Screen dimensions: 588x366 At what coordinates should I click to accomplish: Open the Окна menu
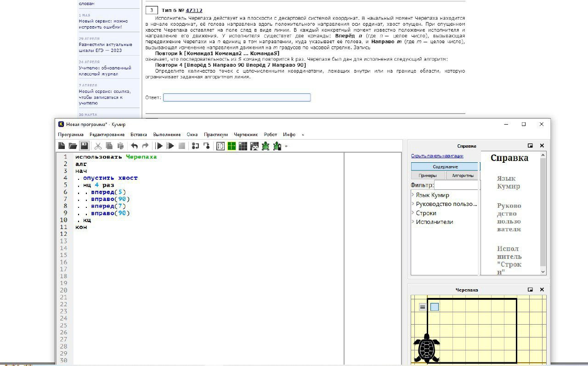pos(192,135)
